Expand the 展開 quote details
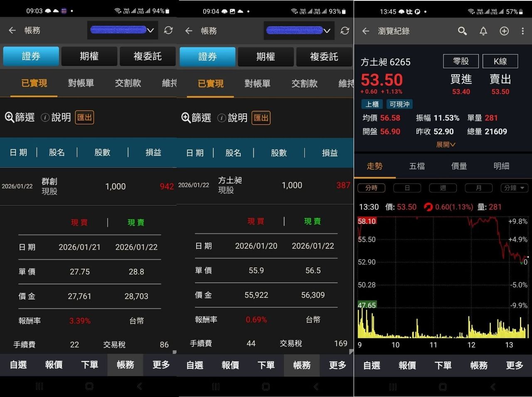The image size is (532, 397). point(446,145)
